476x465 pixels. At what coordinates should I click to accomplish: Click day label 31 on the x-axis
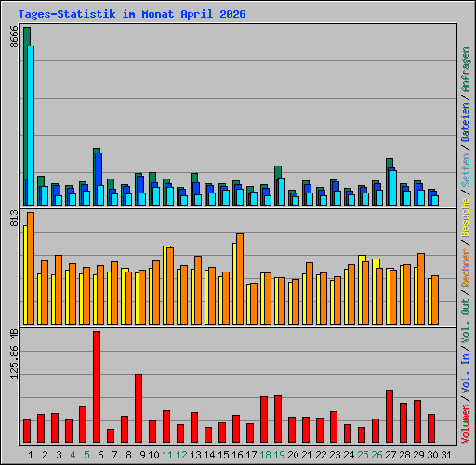coord(446,455)
